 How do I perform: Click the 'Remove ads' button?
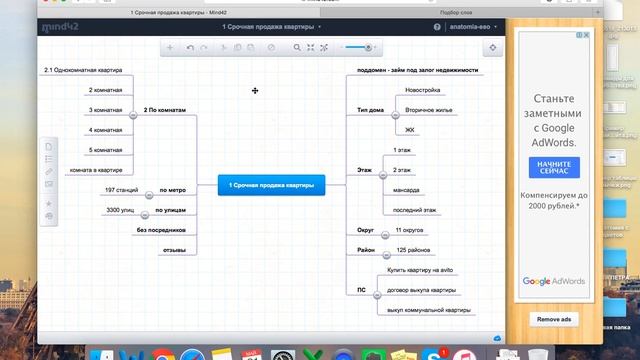click(x=554, y=319)
